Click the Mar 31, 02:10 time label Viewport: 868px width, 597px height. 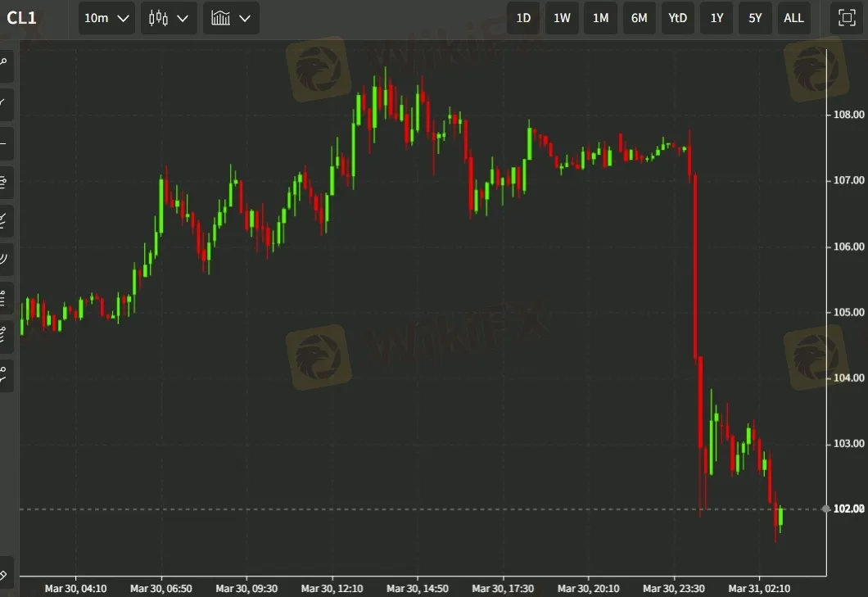759,588
